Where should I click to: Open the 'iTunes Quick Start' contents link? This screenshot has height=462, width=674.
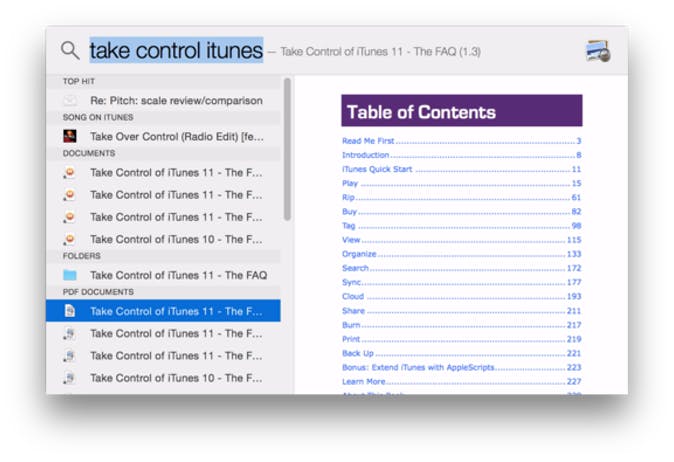click(x=461, y=169)
